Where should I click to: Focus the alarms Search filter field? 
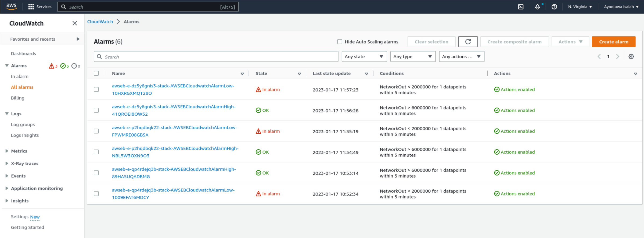coord(216,56)
